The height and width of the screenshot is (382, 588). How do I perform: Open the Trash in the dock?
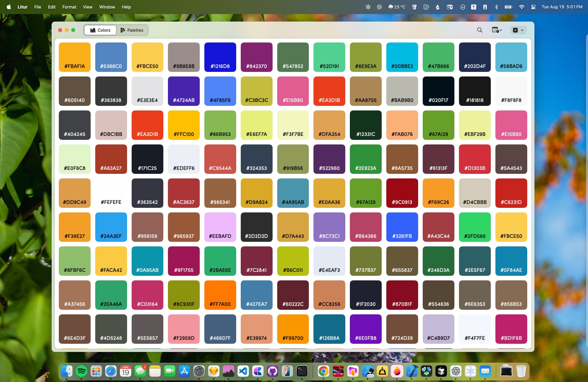[521, 371]
